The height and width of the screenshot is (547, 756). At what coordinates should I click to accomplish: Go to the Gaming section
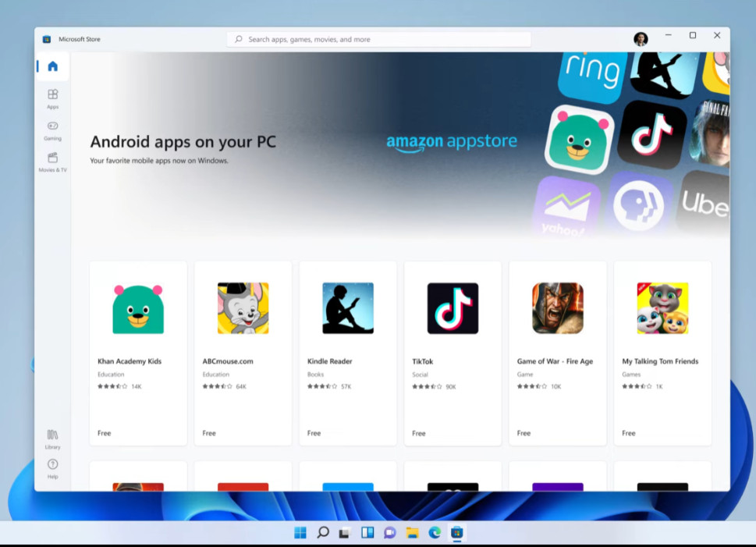tap(52, 131)
